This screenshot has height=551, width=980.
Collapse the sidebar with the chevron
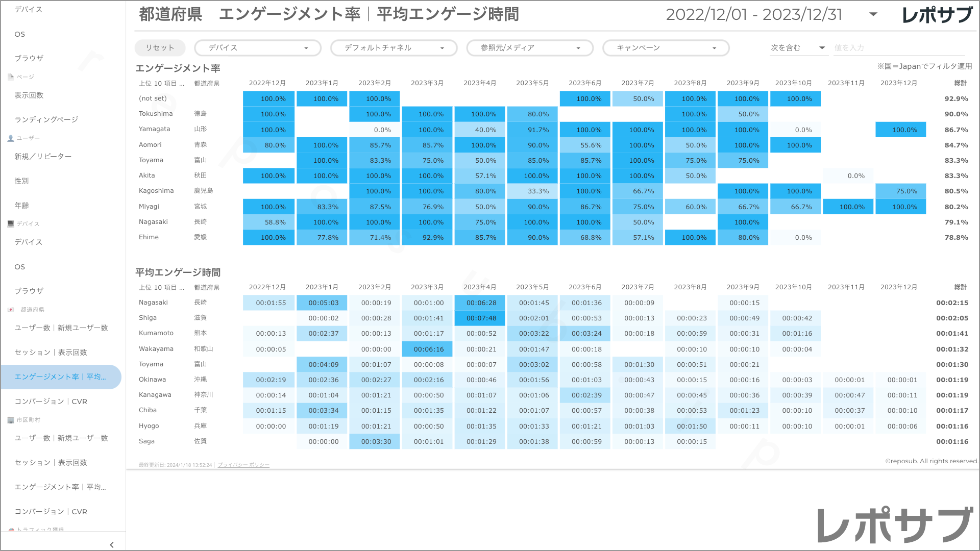pos(112,544)
